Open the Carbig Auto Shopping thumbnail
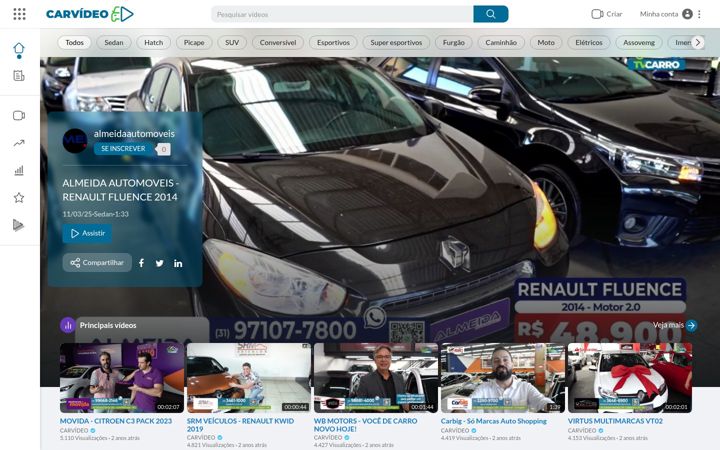This screenshot has height=450, width=720. [x=503, y=378]
